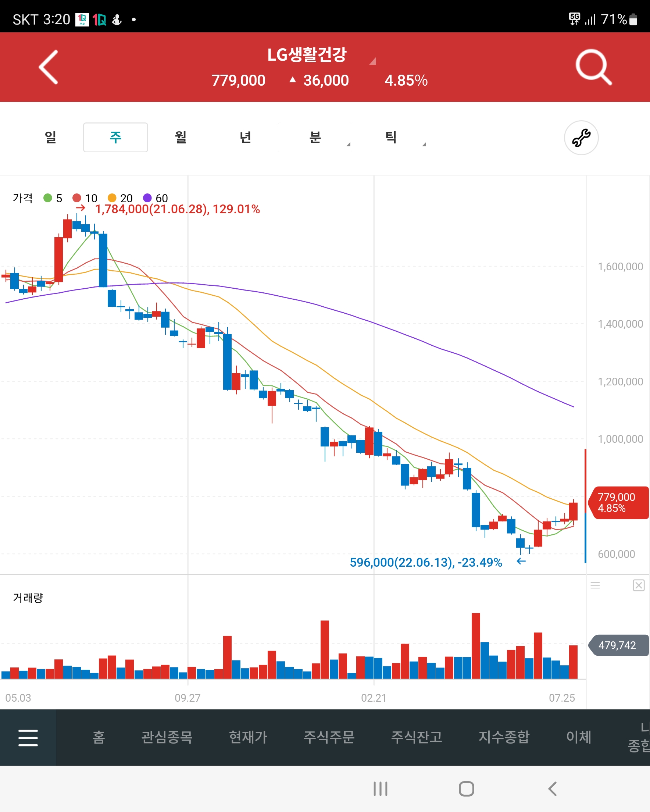Tap the LG생활건강 stock name title
Image resolution: width=650 pixels, height=812 pixels.
click(x=307, y=55)
